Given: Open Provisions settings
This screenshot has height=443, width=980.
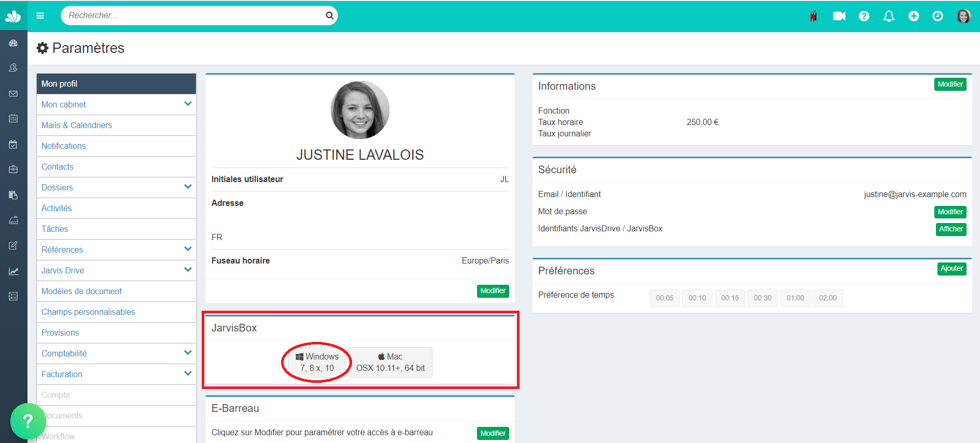Looking at the screenshot, I should 116,333.
